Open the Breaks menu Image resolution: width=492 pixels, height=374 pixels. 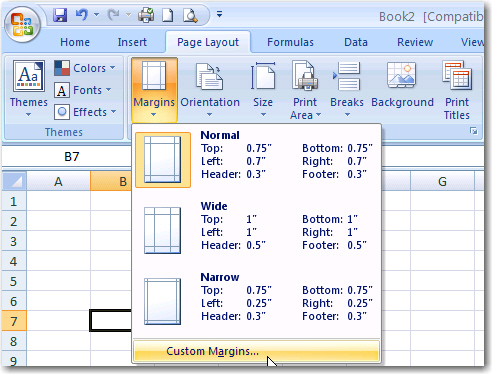(x=347, y=89)
